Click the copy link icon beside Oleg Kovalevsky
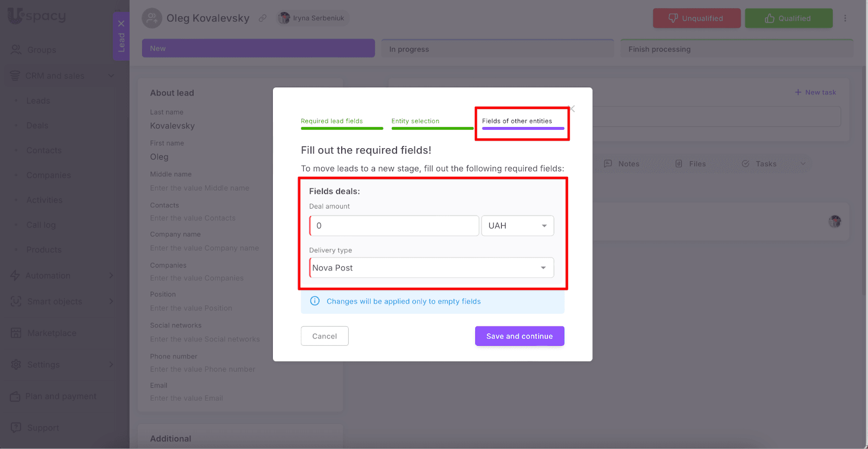The image size is (868, 449). [x=263, y=18]
